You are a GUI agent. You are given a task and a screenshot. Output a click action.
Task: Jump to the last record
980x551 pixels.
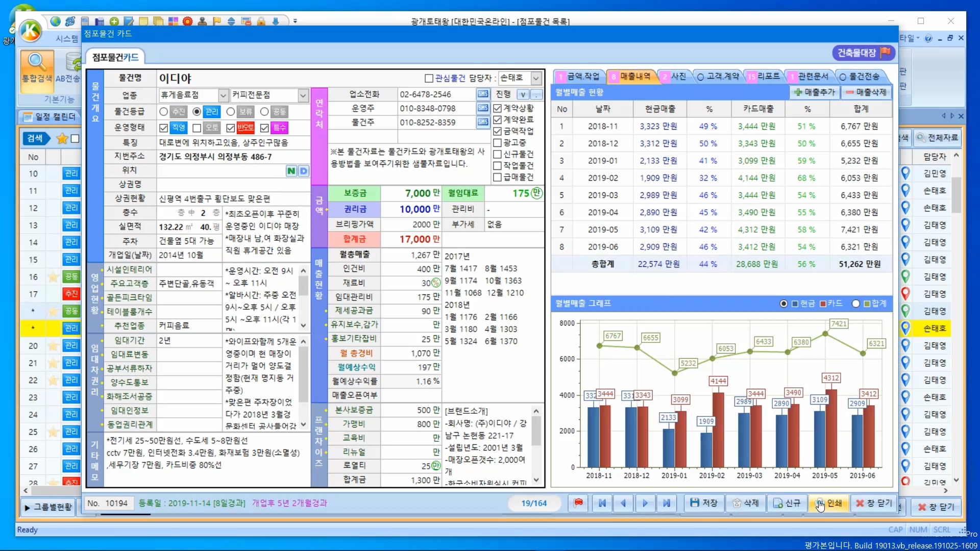667,503
